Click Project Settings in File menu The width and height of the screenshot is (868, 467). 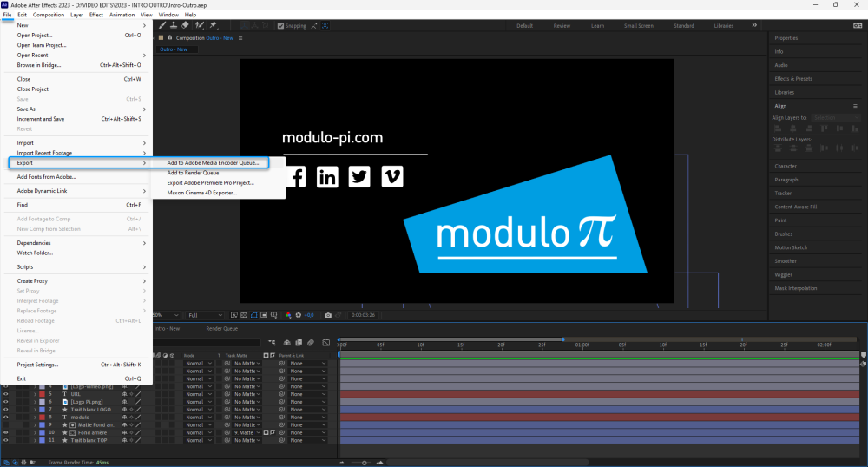tap(77, 365)
